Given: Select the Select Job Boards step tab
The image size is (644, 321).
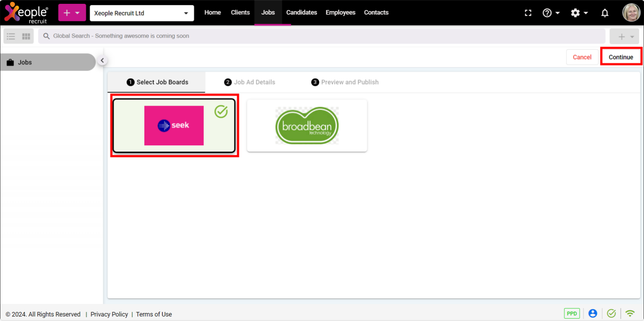Looking at the screenshot, I should pyautogui.click(x=157, y=82).
